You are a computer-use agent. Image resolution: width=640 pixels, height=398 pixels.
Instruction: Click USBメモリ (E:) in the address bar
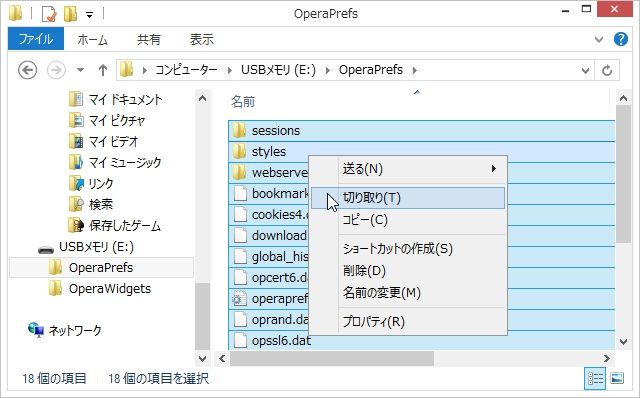pos(278,70)
